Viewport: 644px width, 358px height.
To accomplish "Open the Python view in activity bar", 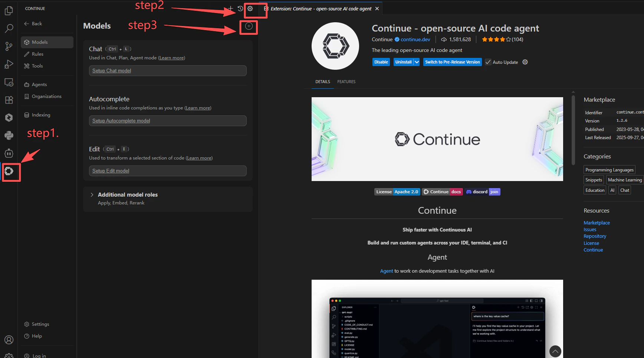I will tap(9, 135).
